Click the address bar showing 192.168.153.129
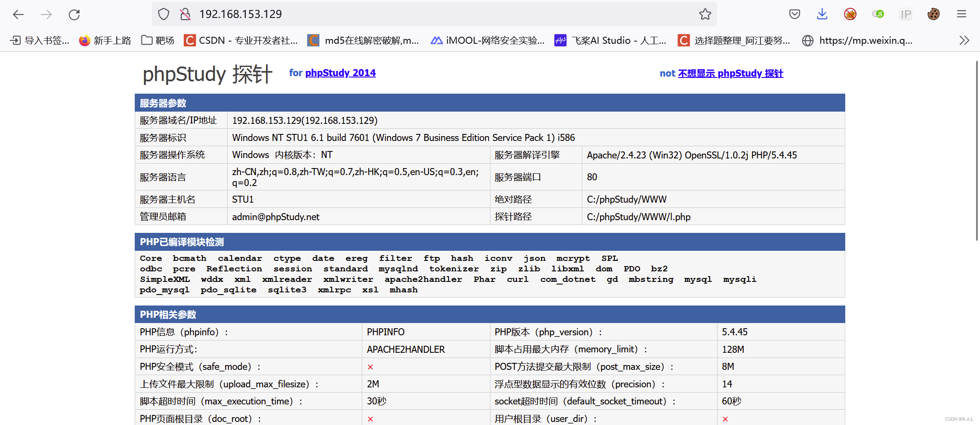Viewport: 980px width, 425px height. pyautogui.click(x=240, y=14)
